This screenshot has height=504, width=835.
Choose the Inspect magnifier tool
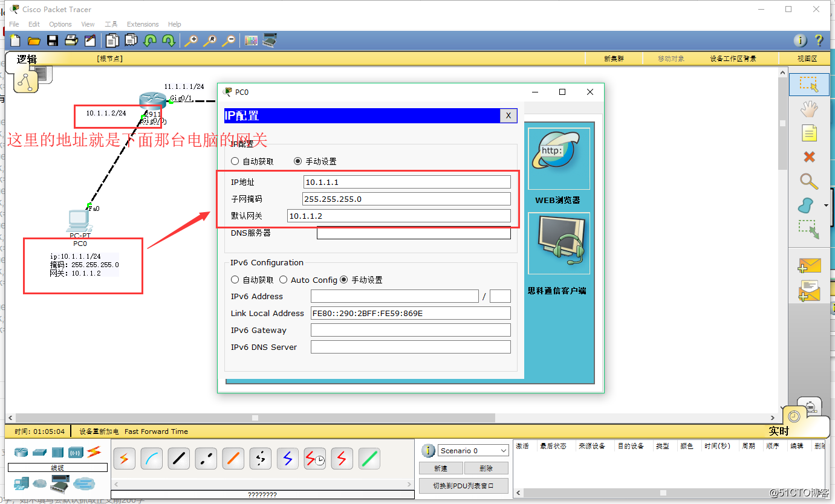point(808,181)
